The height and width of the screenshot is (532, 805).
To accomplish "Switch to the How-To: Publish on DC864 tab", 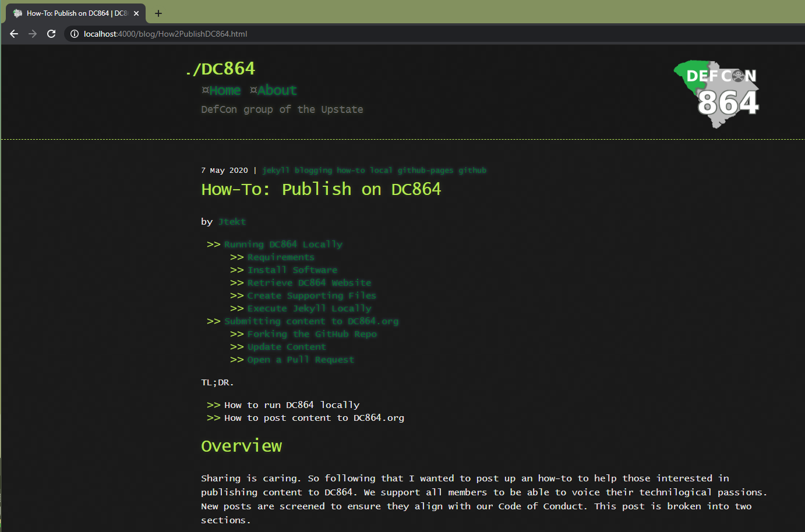I will (x=76, y=13).
